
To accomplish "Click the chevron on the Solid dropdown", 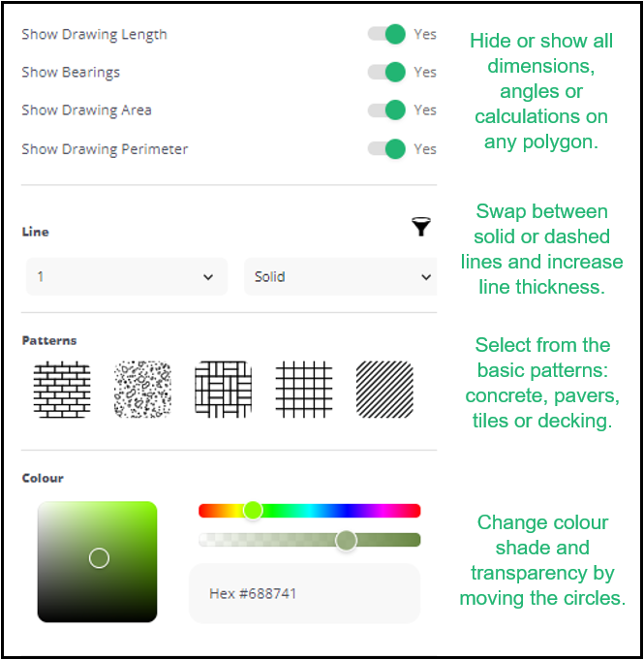I will coord(426,277).
